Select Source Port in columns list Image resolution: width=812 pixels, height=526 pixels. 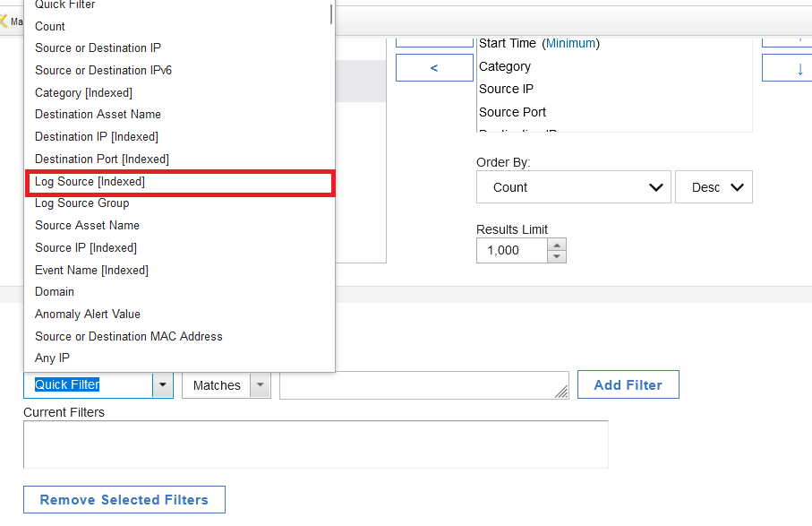tap(512, 112)
